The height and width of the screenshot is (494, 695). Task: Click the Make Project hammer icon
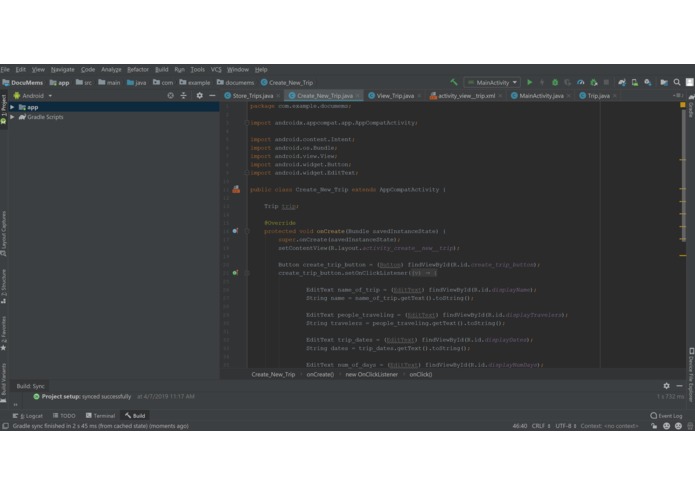click(x=453, y=82)
